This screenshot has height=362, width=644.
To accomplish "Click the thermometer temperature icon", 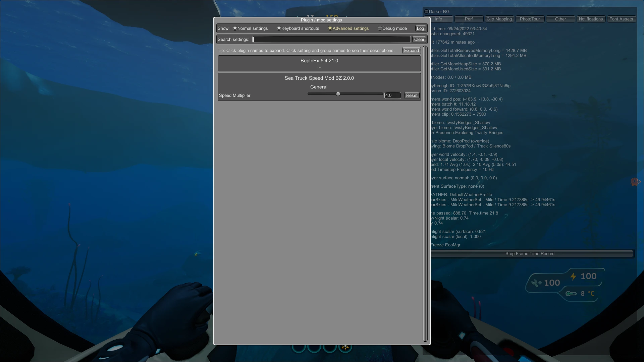I will (x=571, y=294).
